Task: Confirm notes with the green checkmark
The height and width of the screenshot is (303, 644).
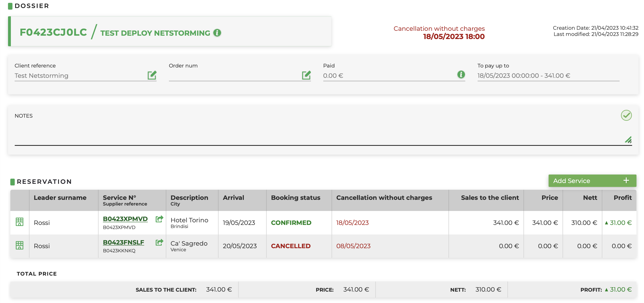Action: pos(626,115)
